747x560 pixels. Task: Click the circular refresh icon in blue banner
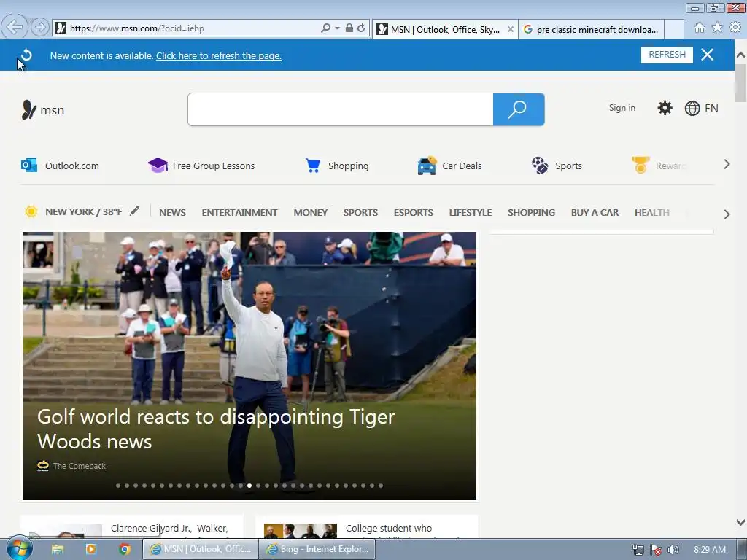point(27,55)
